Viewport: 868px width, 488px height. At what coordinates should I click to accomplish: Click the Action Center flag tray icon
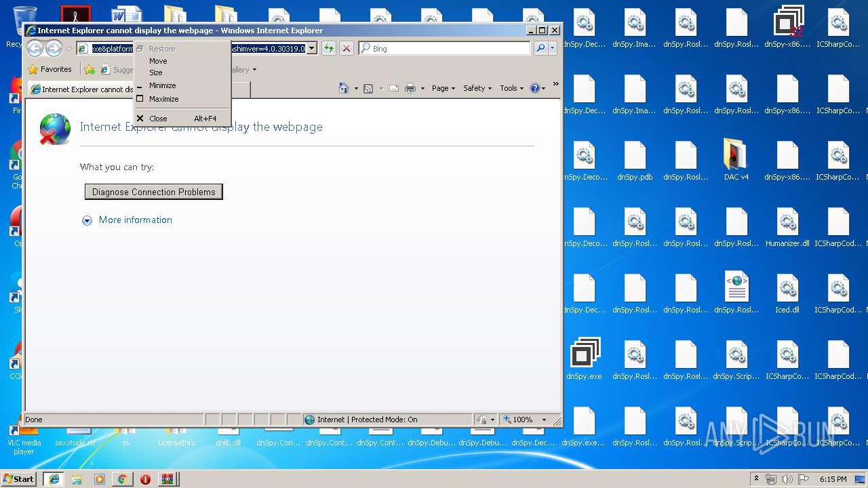tap(803, 479)
